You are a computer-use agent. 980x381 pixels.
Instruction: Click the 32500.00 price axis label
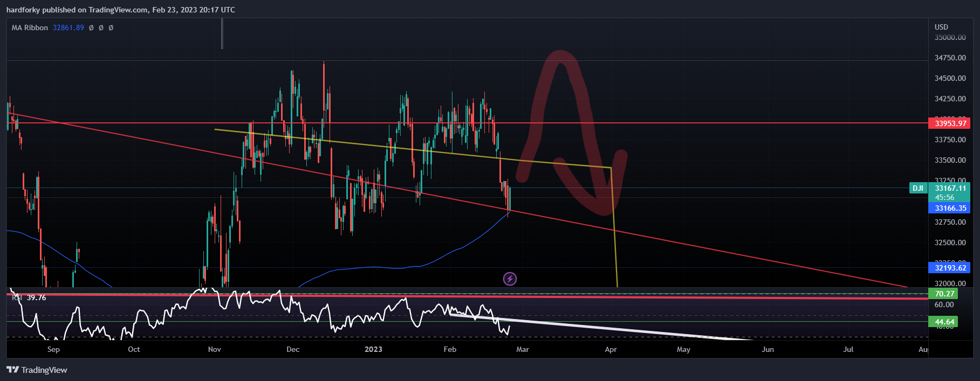(x=950, y=243)
